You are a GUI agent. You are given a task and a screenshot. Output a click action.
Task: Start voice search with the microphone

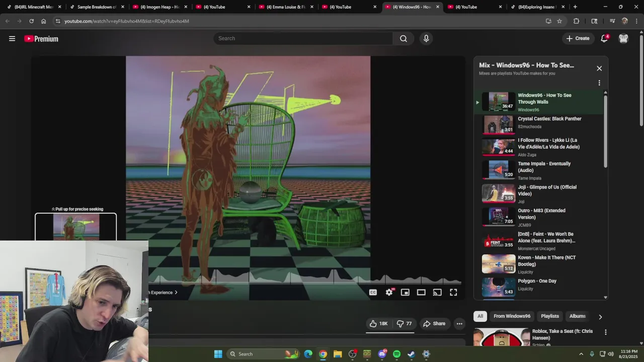tap(426, 39)
